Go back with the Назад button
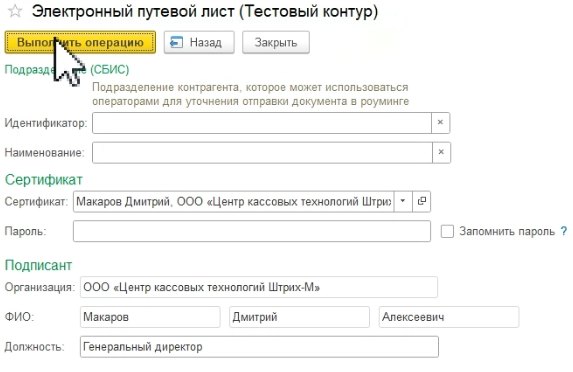The height and width of the screenshot is (372, 573). click(199, 42)
